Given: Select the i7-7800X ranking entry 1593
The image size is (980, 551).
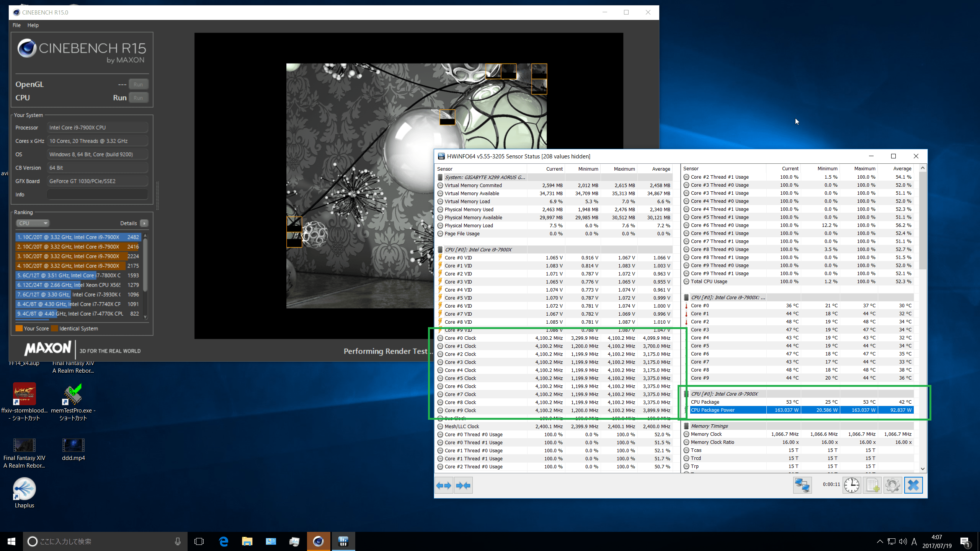Looking at the screenshot, I should 78,275.
